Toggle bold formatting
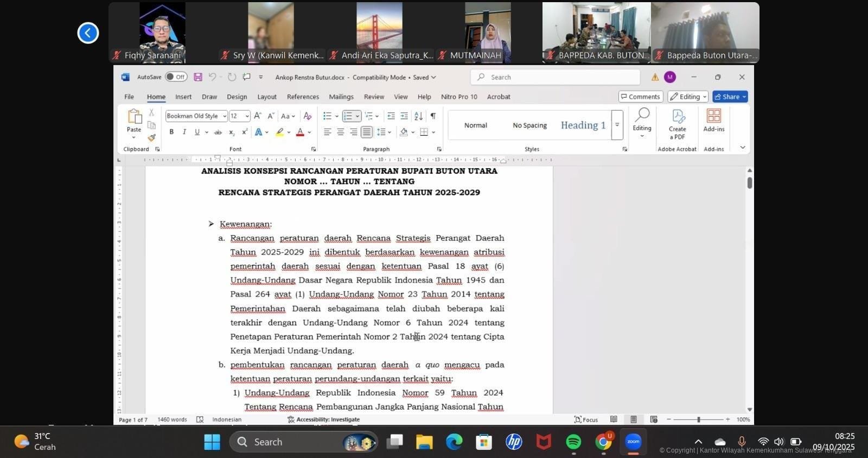This screenshot has width=868, height=458. [171, 132]
